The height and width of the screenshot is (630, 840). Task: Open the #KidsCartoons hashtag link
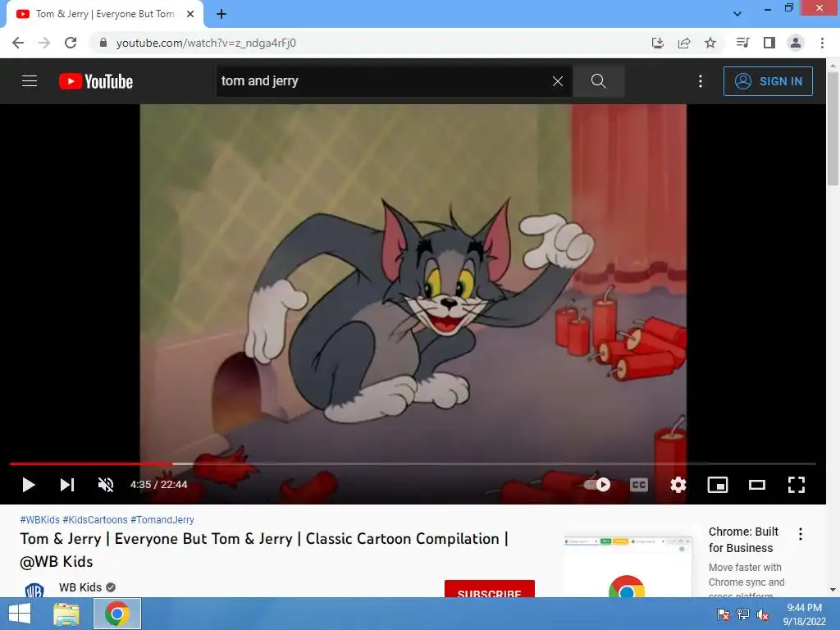pyautogui.click(x=95, y=519)
